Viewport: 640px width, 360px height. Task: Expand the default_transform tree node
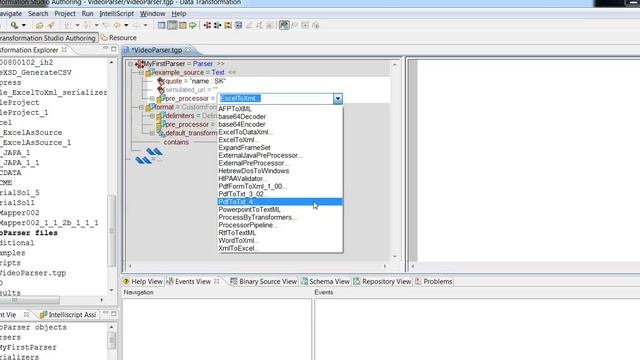pos(152,133)
